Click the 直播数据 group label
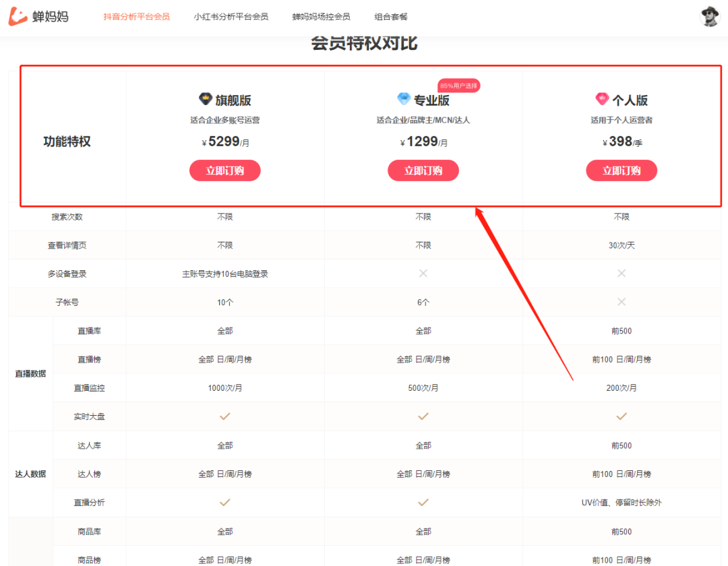This screenshot has height=566, width=728. [30, 374]
